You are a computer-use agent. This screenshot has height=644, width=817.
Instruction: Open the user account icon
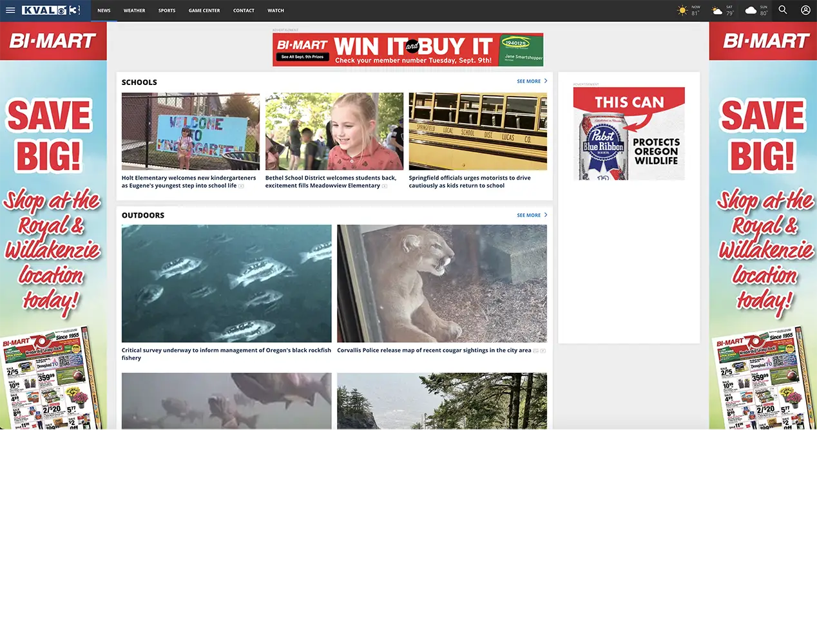pyautogui.click(x=805, y=10)
